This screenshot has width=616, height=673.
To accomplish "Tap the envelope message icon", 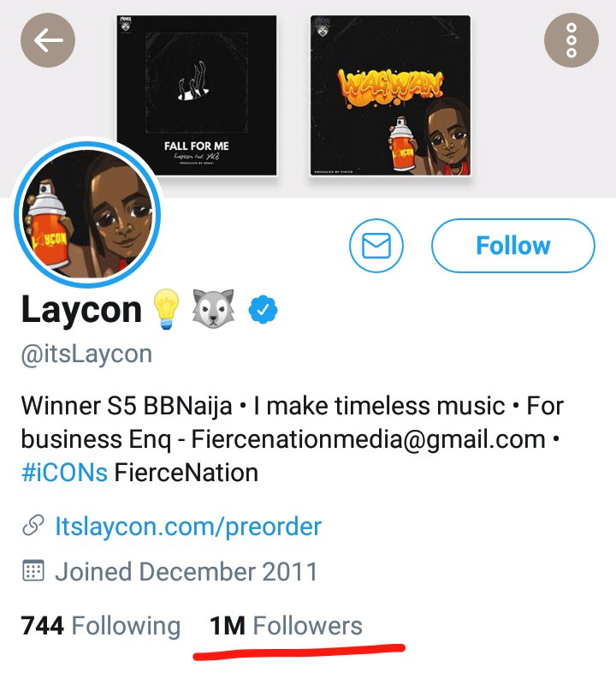I will (x=376, y=246).
